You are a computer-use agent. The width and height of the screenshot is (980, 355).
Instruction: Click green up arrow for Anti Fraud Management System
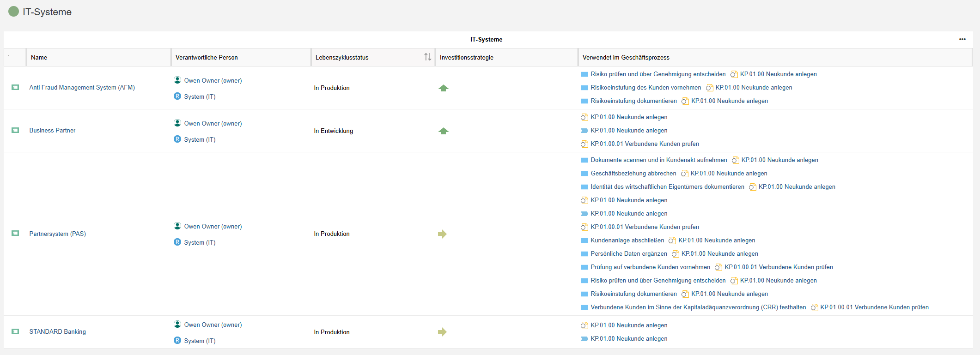tap(444, 88)
